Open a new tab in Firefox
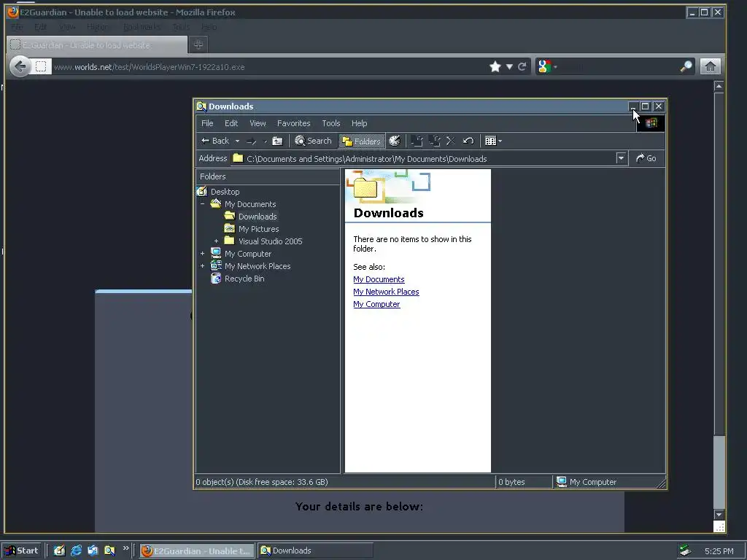Image resolution: width=747 pixels, height=560 pixels. click(x=198, y=44)
